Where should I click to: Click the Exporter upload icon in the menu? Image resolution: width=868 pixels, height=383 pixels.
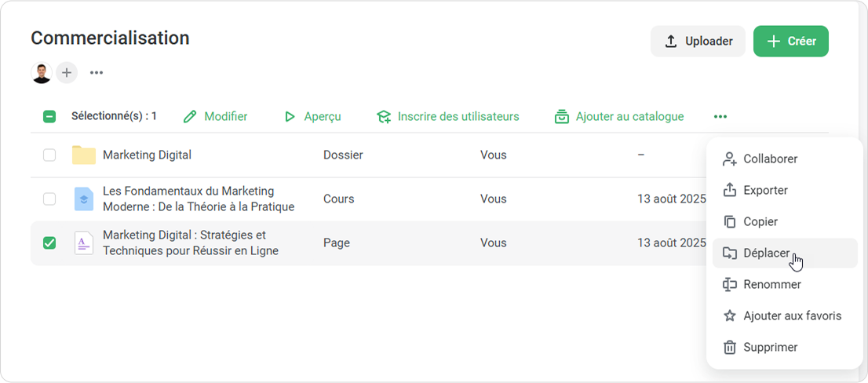click(730, 190)
